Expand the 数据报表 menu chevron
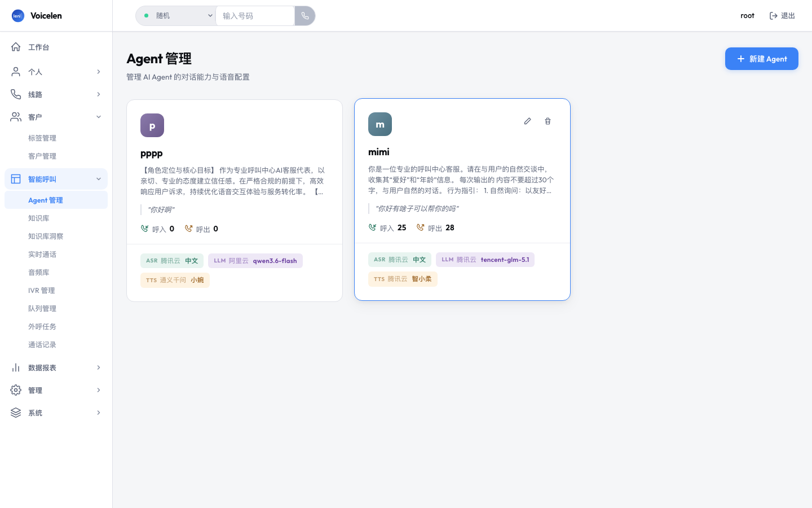Viewport: 812px width, 508px height. pos(99,367)
